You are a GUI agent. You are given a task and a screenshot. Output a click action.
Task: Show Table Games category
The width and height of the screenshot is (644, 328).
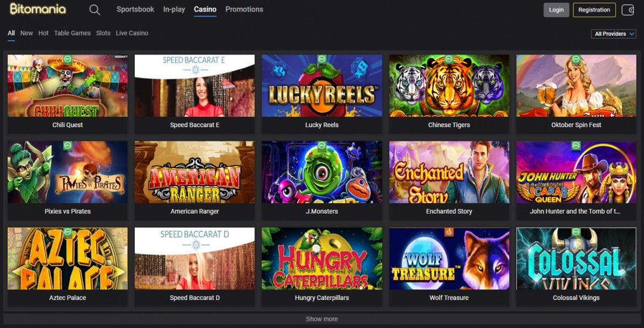[72, 33]
